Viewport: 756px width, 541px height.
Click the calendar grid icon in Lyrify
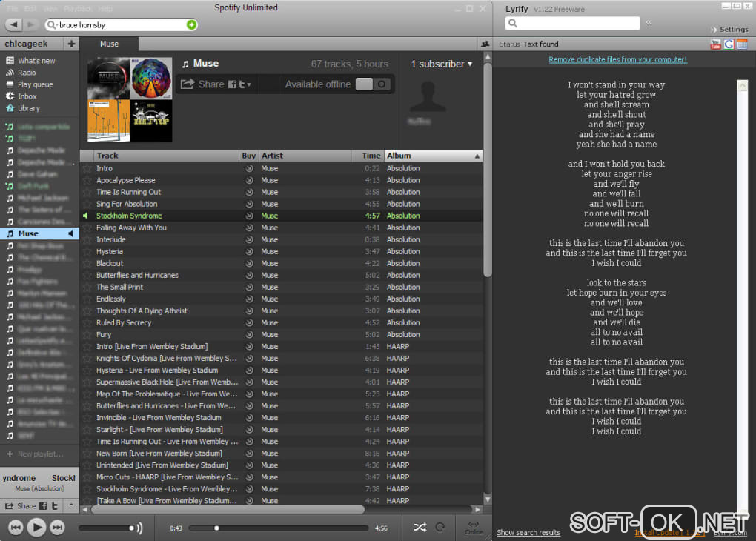click(x=743, y=44)
